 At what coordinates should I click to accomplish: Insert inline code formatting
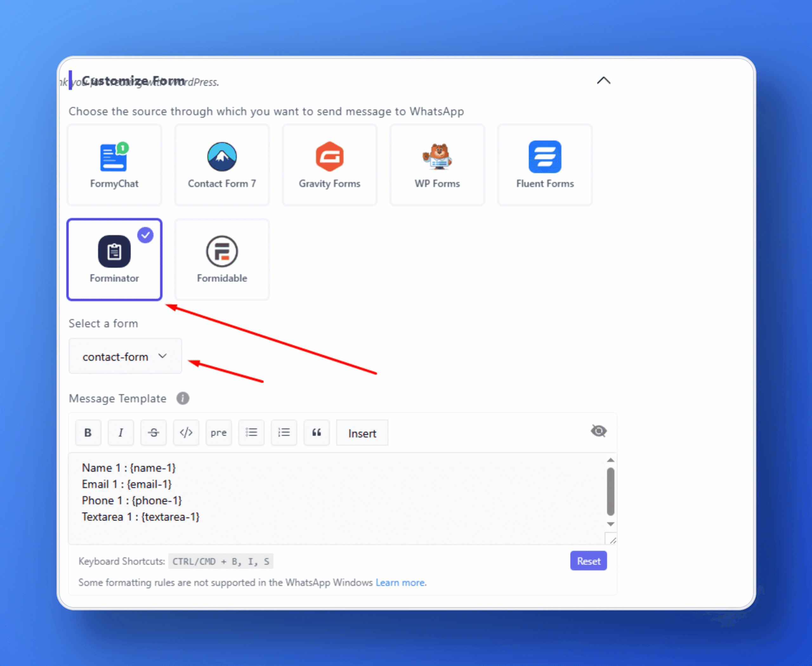186,433
